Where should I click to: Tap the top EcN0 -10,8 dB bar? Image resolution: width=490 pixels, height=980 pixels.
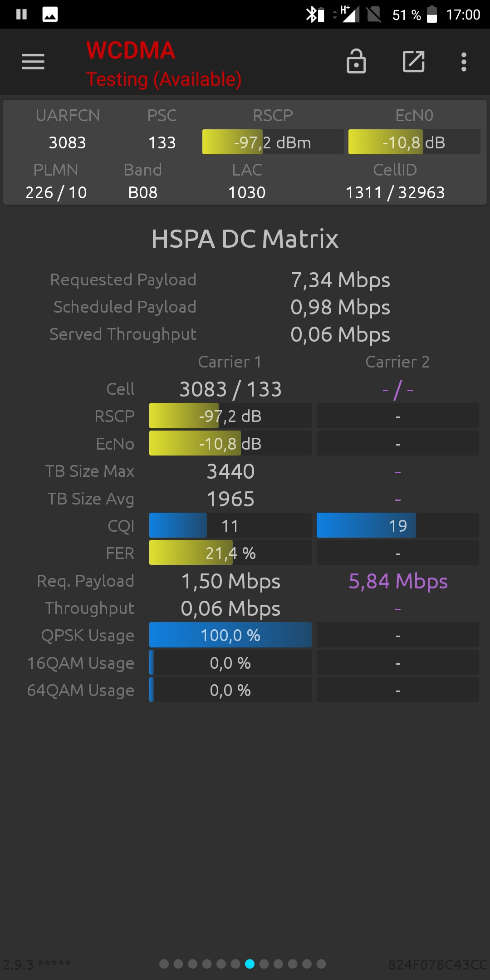click(414, 142)
